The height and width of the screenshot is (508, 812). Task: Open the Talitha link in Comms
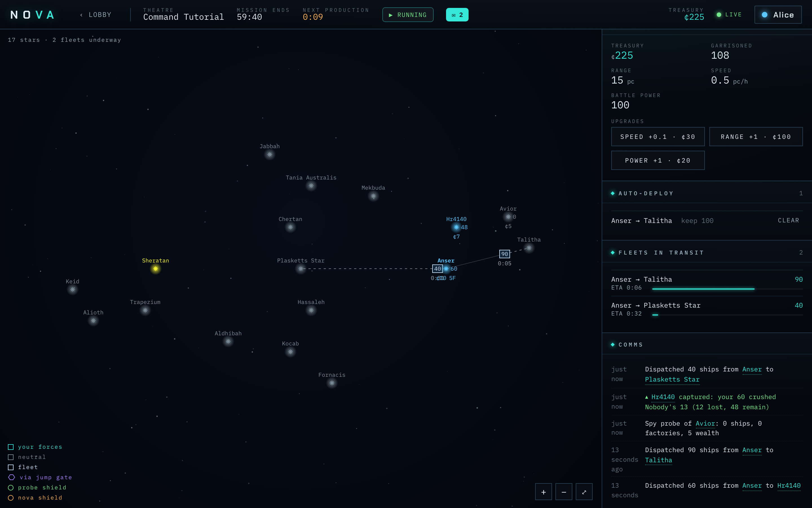click(x=658, y=460)
